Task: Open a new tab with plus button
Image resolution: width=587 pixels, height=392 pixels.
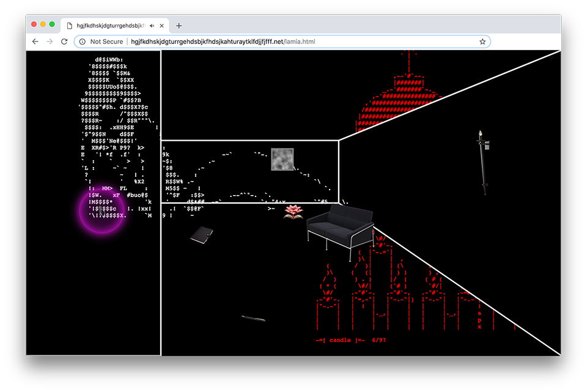Action: [x=179, y=26]
